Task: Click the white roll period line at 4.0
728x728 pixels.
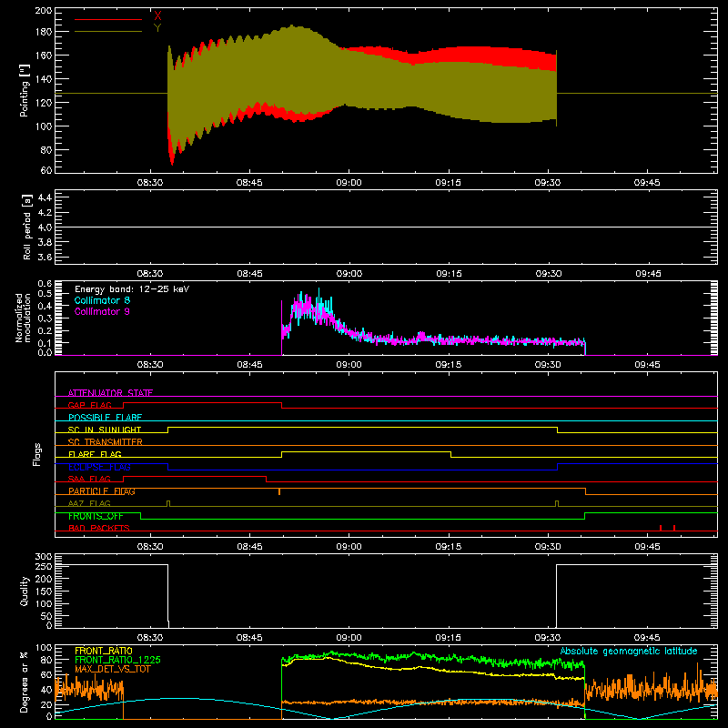Action: click(386, 227)
